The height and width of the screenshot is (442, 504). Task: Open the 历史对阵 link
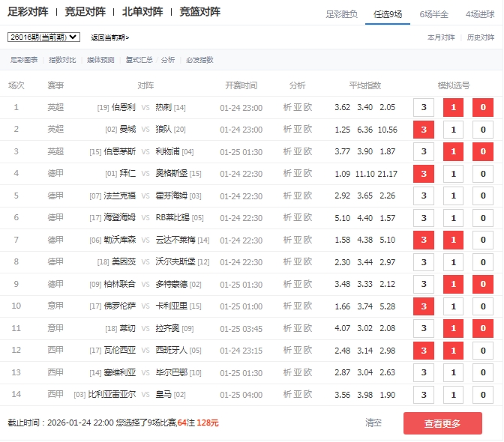481,37
